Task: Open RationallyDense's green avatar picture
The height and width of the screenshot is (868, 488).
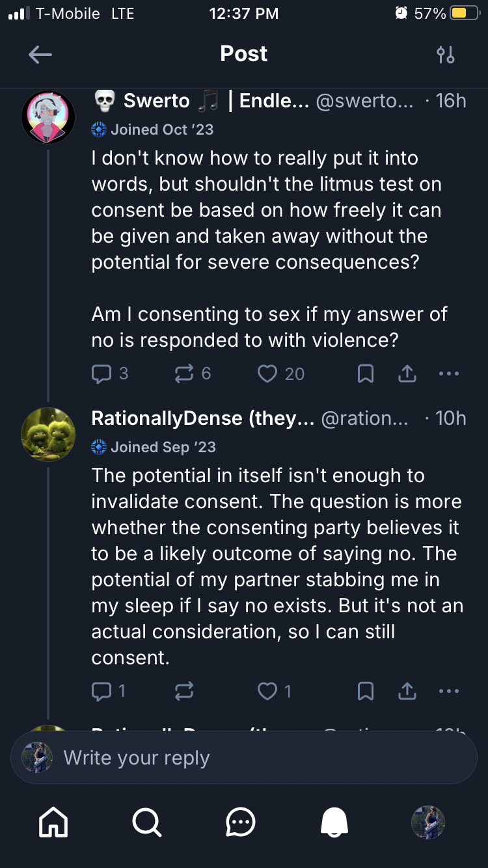Action: click(x=48, y=434)
